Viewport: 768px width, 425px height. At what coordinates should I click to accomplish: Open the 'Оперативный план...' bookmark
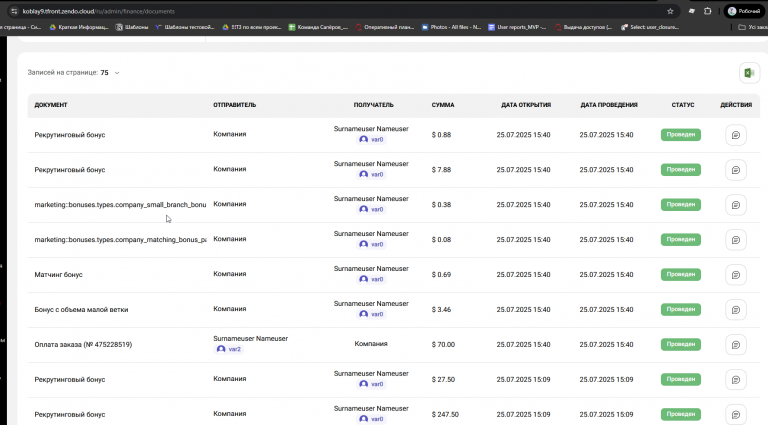click(x=385, y=27)
